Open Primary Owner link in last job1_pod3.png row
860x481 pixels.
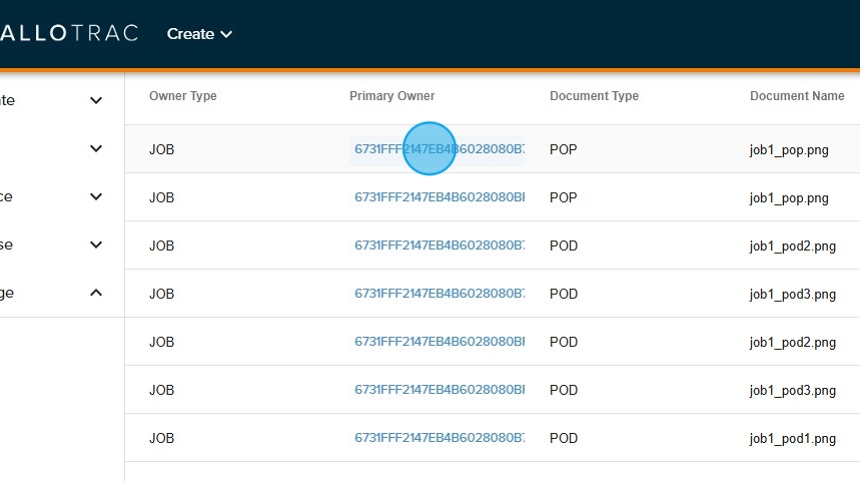point(439,390)
